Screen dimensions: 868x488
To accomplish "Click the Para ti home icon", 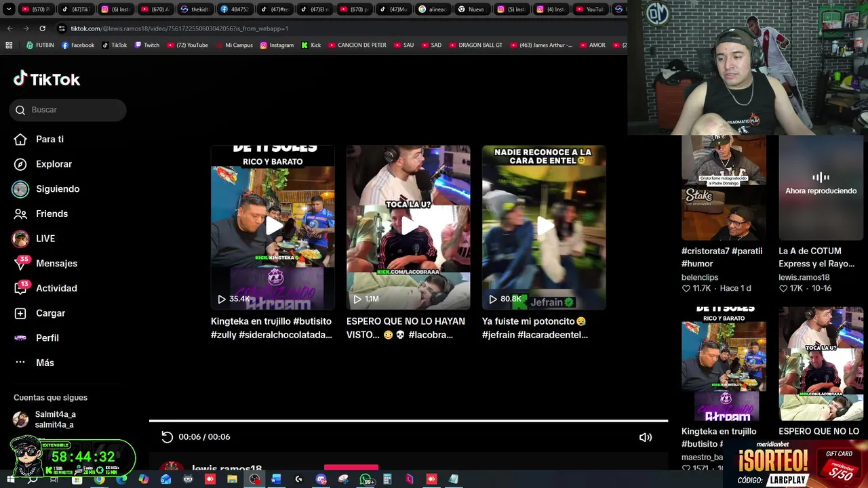I will 20,139.
